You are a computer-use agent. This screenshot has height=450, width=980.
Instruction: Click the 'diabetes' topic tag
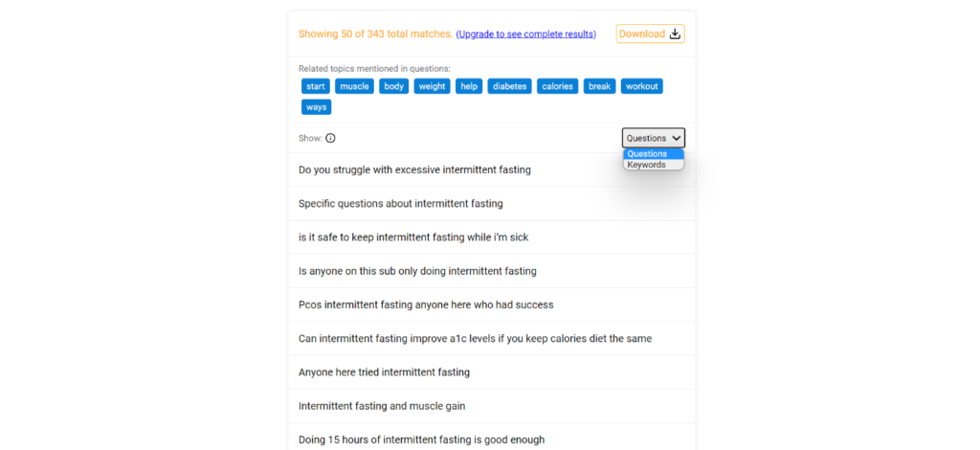point(509,86)
